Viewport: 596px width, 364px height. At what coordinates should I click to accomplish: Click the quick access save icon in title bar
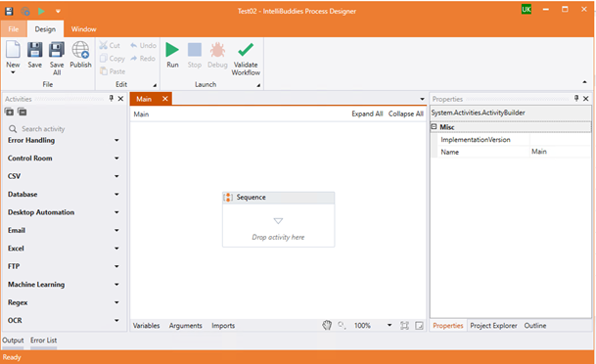(9, 11)
